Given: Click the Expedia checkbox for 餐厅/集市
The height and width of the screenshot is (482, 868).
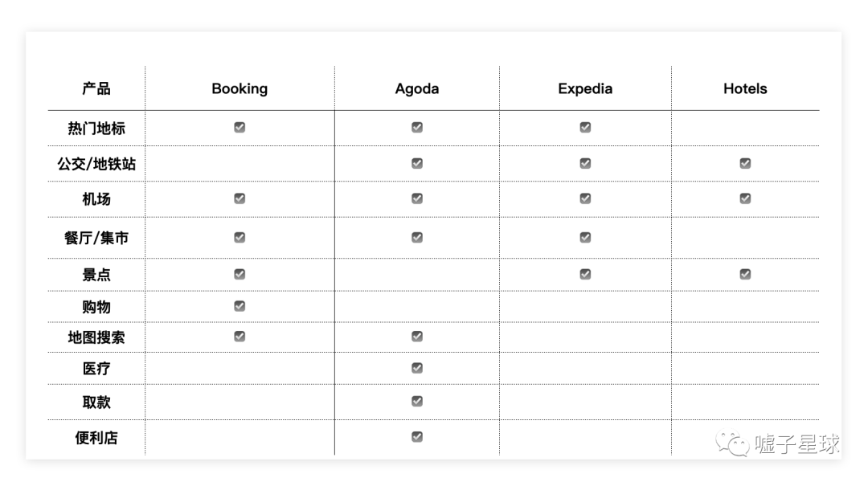Looking at the screenshot, I should click(585, 238).
